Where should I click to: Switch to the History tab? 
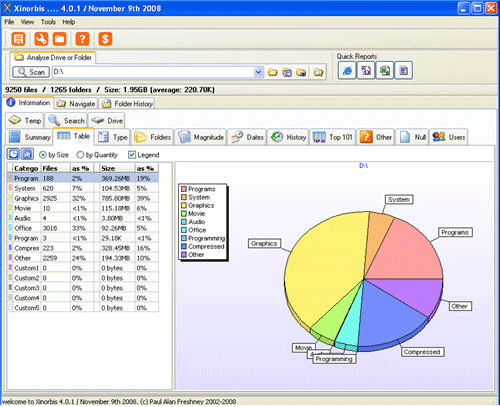288,137
